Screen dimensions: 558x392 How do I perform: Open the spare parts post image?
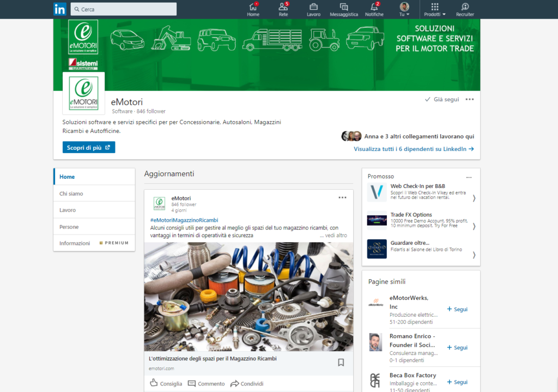point(248,297)
